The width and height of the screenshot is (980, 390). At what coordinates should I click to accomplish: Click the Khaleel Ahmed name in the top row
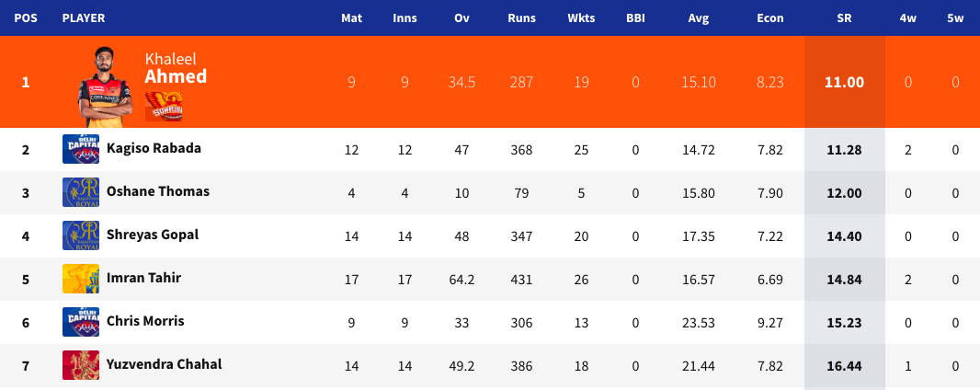point(176,69)
